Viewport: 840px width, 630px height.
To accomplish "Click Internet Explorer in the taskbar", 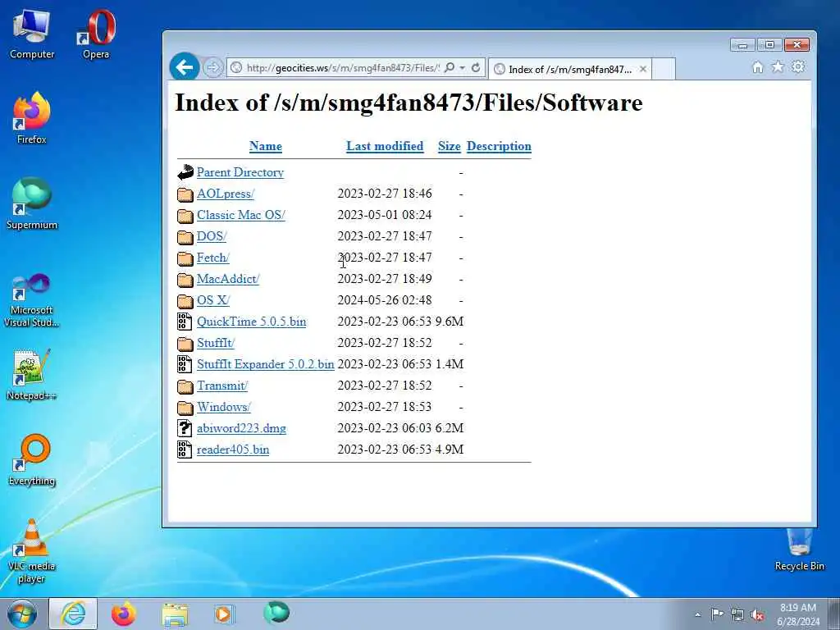I will pos(73,614).
